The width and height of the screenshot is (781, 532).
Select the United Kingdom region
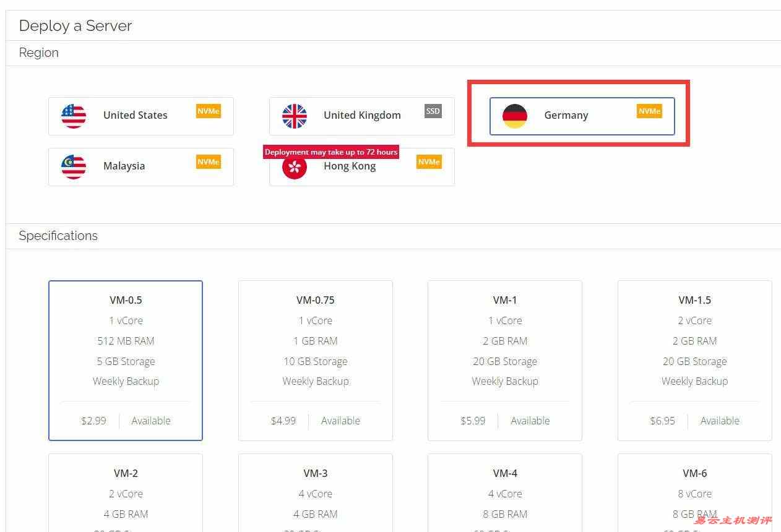tap(361, 116)
